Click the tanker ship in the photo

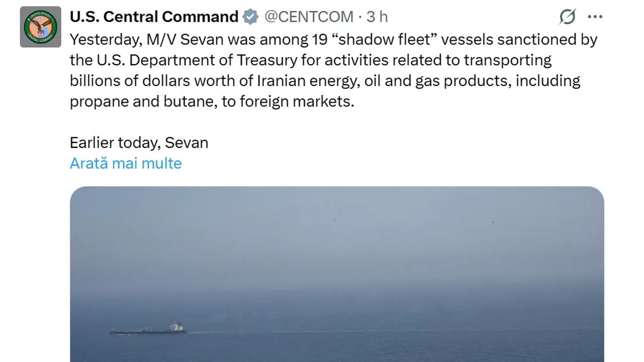pos(148,329)
